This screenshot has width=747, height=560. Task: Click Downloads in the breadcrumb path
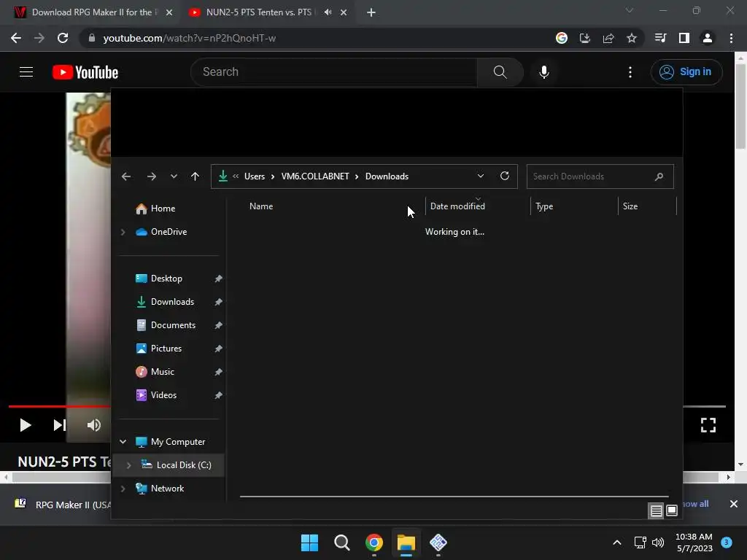pyautogui.click(x=387, y=176)
